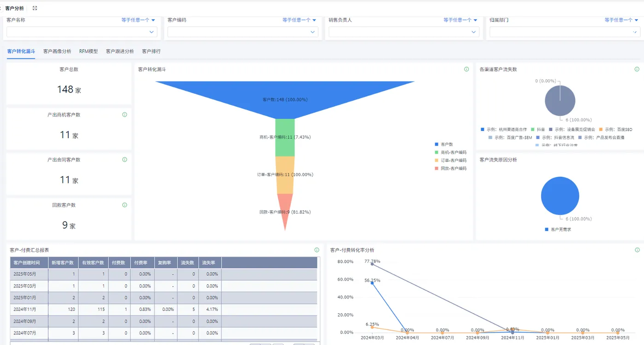
Task: Click info icon of 各渠道客户流失数 panel
Action: pyautogui.click(x=637, y=70)
